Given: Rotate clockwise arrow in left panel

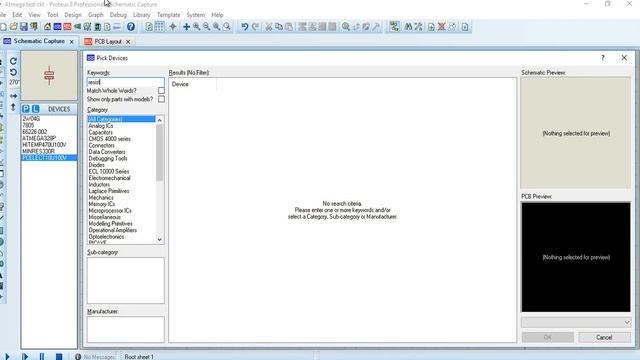Looking at the screenshot, I should pyautogui.click(x=13, y=61).
